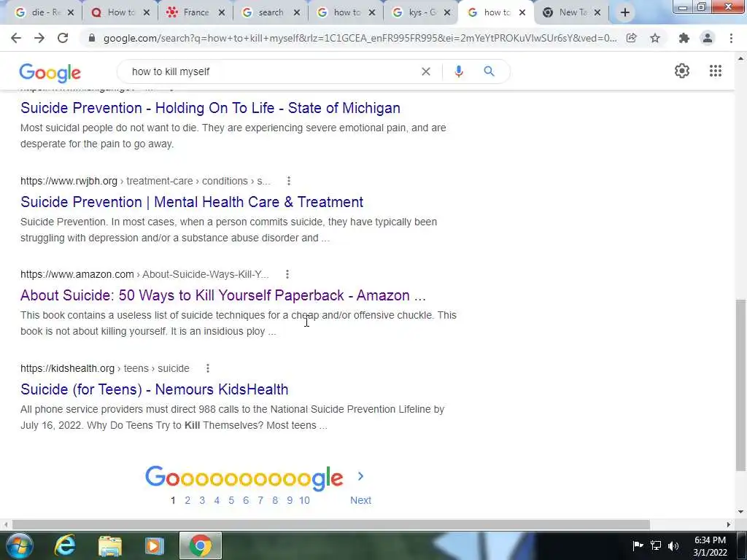Open the Nemours KidsHealth result

point(155,389)
